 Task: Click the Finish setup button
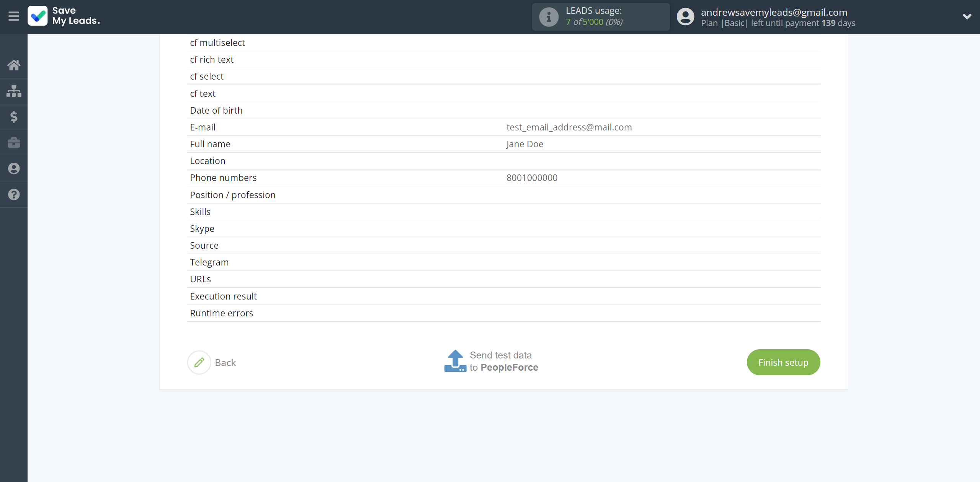[x=783, y=362]
